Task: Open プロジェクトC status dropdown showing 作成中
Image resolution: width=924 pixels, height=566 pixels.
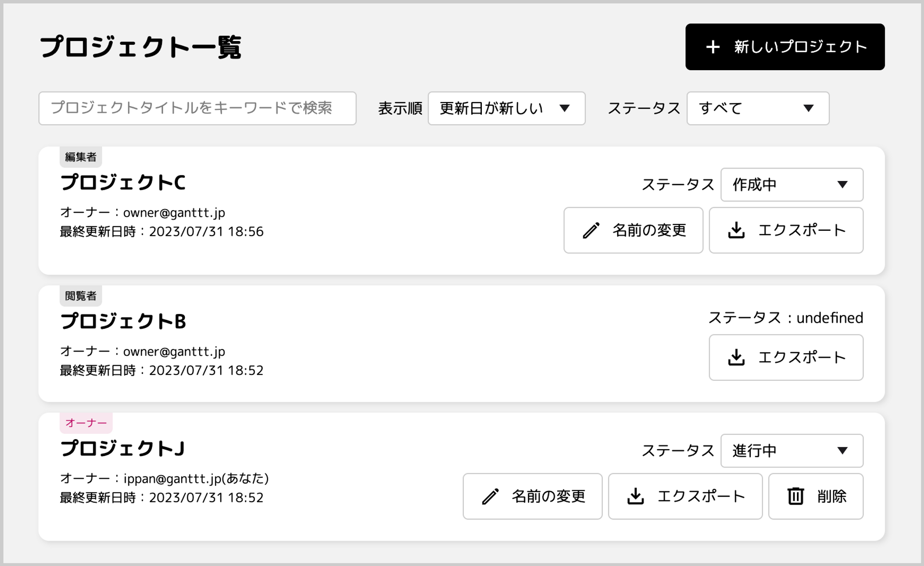Action: coord(792,185)
